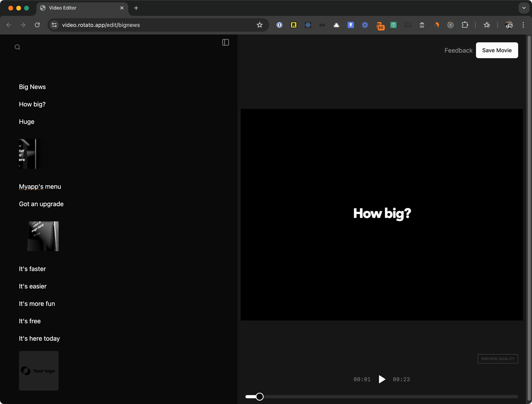Viewport: 532px width, 404px height.
Task: Toggle the sidebar panel layout icon
Action: [226, 42]
